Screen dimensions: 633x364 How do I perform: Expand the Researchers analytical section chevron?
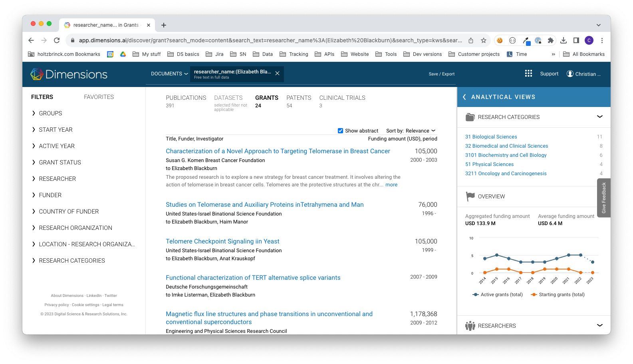point(599,325)
